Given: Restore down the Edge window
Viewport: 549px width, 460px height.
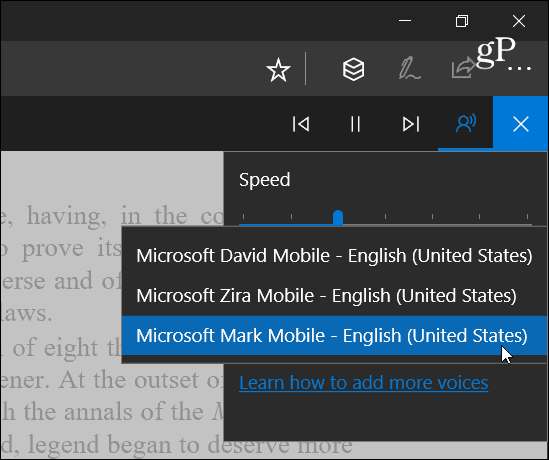Looking at the screenshot, I should coord(462,21).
